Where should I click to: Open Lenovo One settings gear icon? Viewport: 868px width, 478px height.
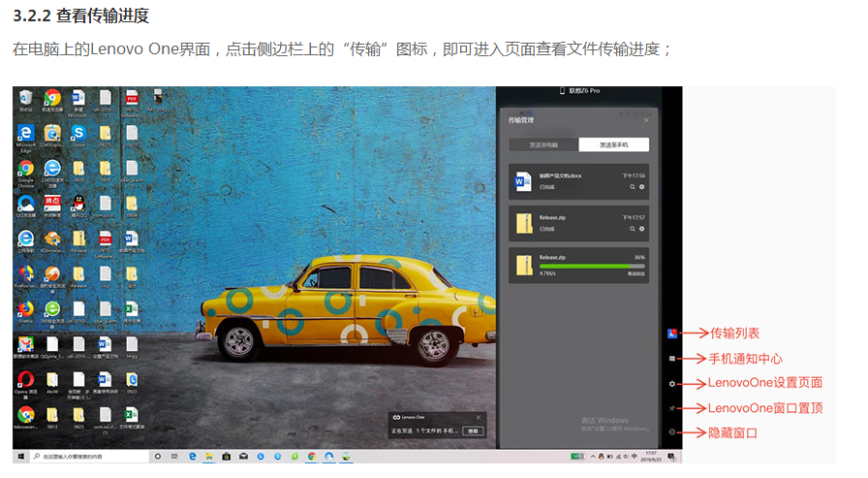pos(672,384)
